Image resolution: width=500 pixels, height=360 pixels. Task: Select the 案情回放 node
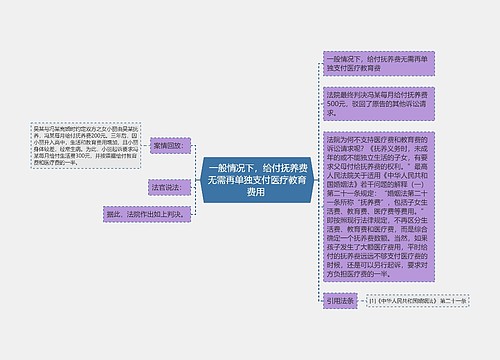pos(170,146)
